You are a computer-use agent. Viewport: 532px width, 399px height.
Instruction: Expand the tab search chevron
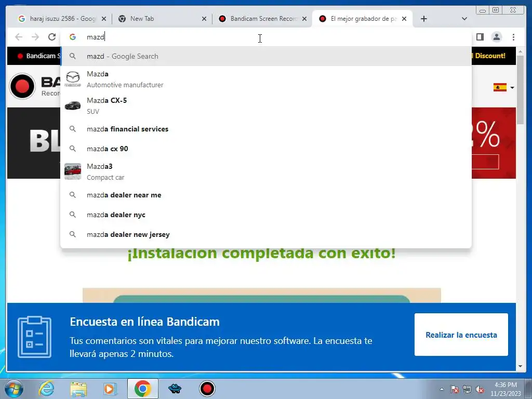pyautogui.click(x=464, y=19)
